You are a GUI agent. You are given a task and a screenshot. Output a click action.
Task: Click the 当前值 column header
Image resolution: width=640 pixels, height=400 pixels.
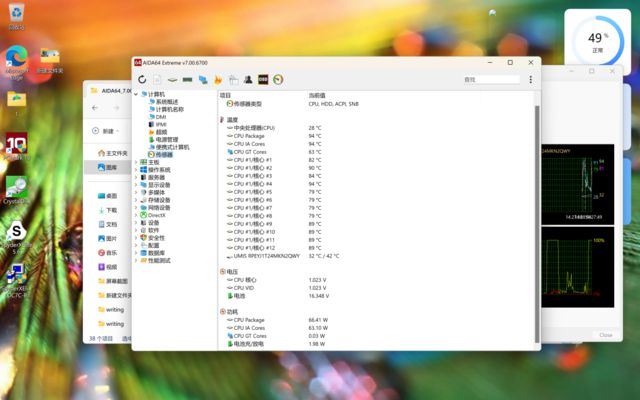pyautogui.click(x=317, y=95)
